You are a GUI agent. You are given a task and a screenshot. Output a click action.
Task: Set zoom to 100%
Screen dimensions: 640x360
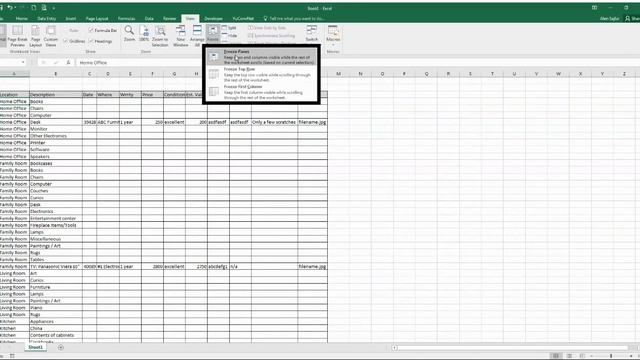click(144, 33)
